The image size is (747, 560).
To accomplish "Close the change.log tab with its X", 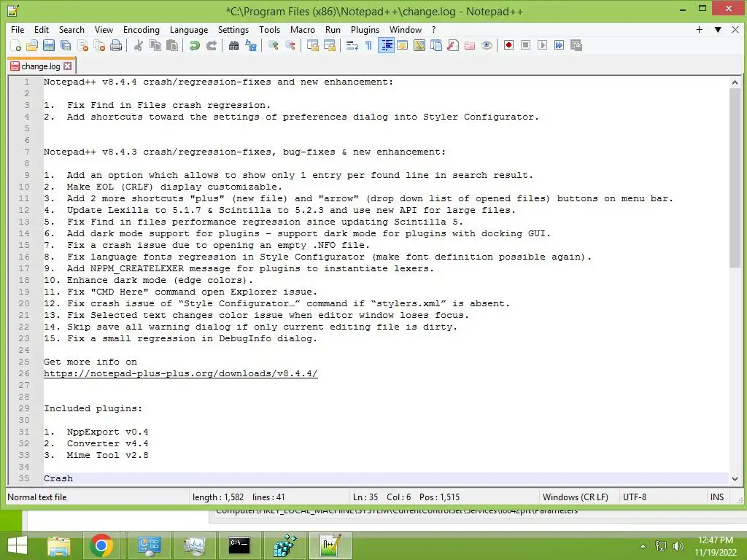I will (x=68, y=66).
